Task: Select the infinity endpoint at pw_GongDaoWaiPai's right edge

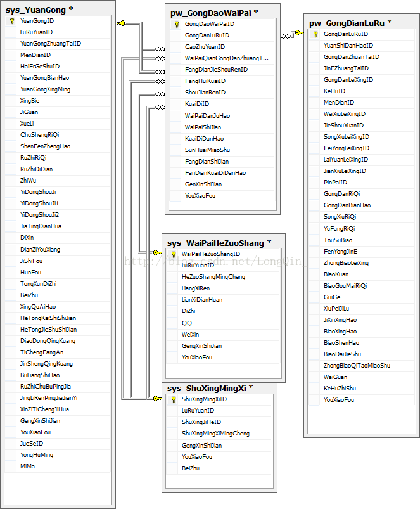Action: (x=286, y=36)
